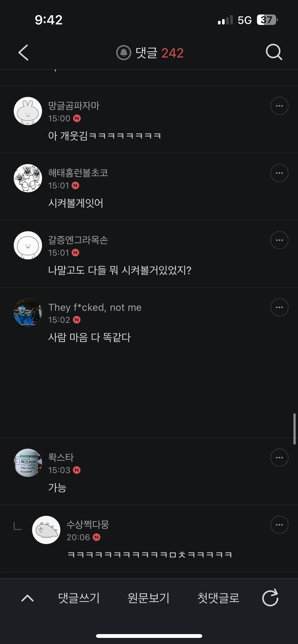This screenshot has height=644, width=298.
Task: Open comment search with magnifier icon
Action: (274, 52)
